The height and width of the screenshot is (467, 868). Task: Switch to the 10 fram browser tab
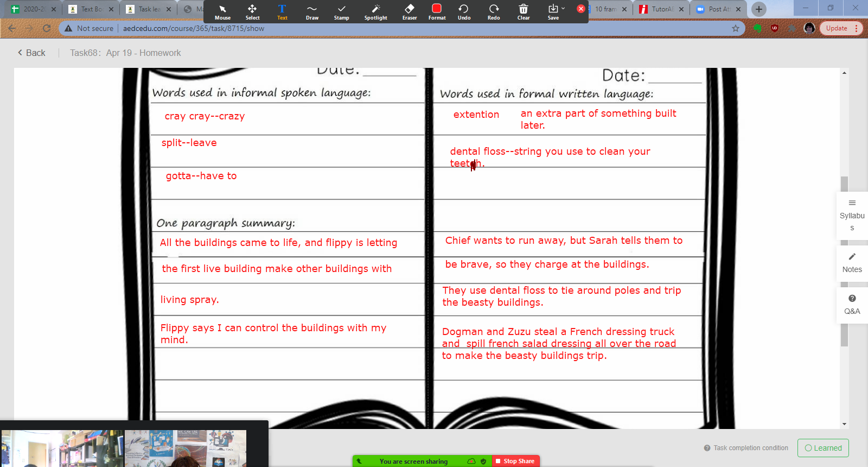tap(605, 9)
